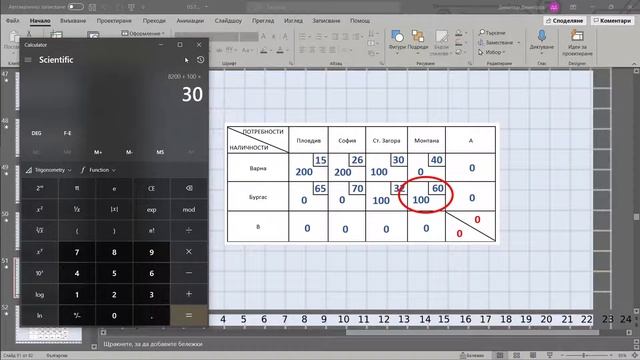Open the File tab

click(12, 20)
